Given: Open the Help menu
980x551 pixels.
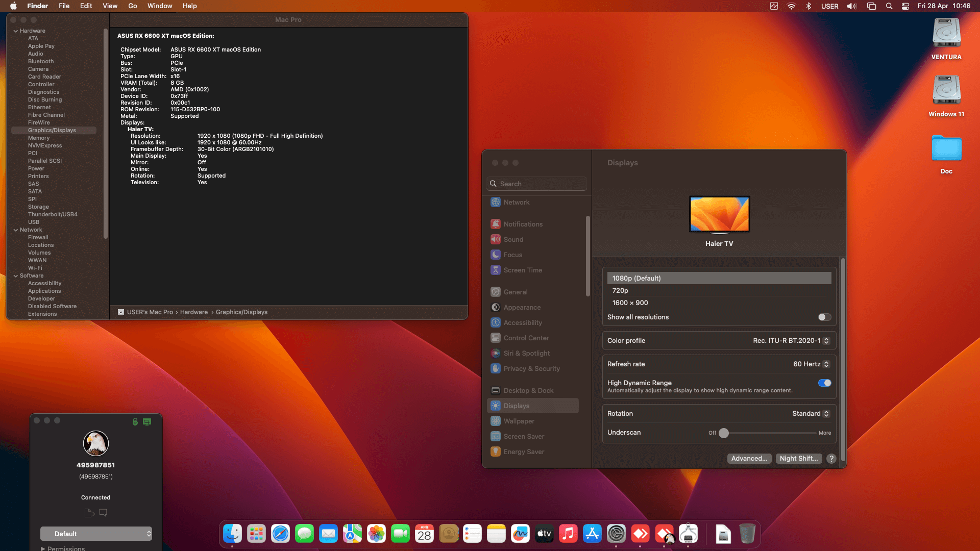Looking at the screenshot, I should point(190,6).
